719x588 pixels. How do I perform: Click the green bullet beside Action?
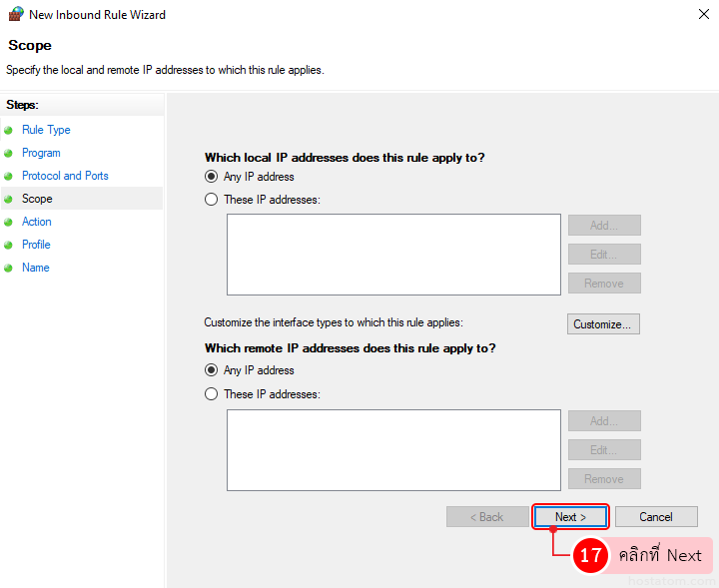tap(9, 222)
